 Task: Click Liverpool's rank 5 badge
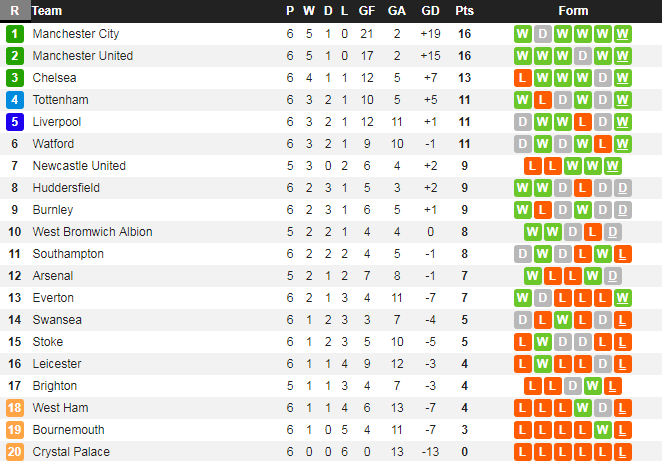14,121
